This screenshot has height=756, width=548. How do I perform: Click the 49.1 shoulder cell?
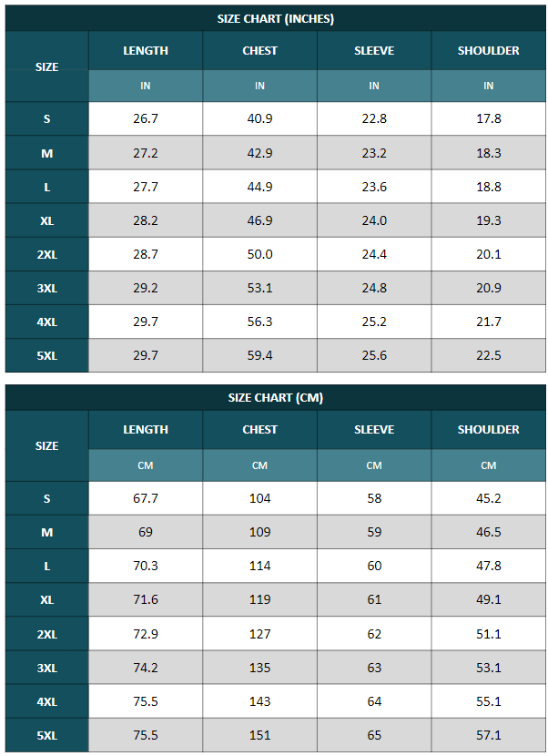pos(489,599)
